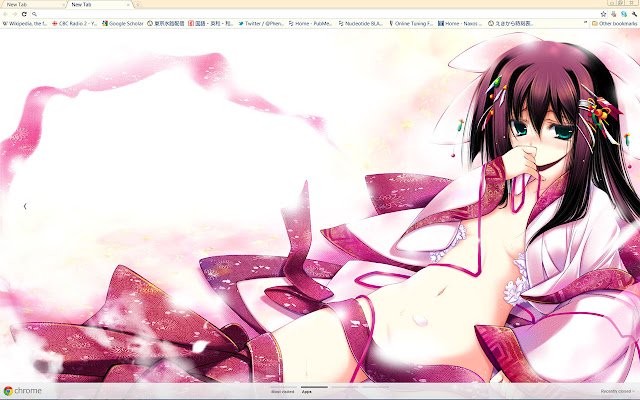
Task: Switch to the first New Tab tab
Action: click(x=32, y=4)
